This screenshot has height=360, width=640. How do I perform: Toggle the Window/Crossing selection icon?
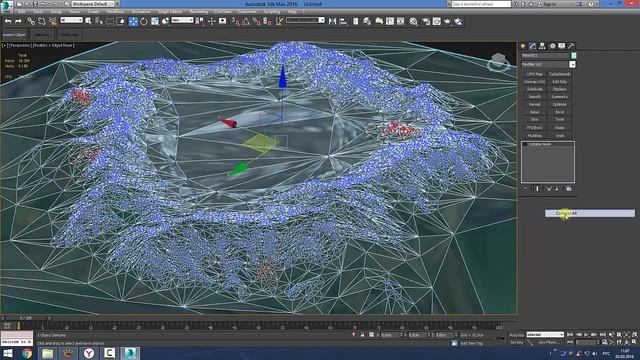click(121, 21)
